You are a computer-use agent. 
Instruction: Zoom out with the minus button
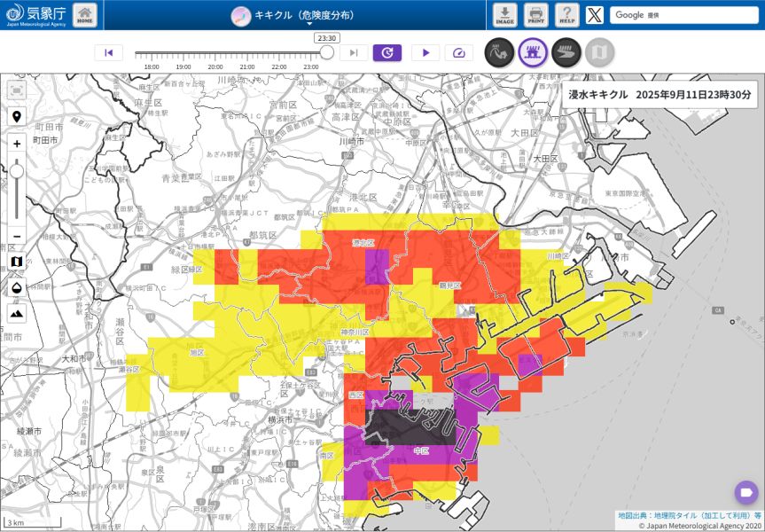[x=17, y=237]
